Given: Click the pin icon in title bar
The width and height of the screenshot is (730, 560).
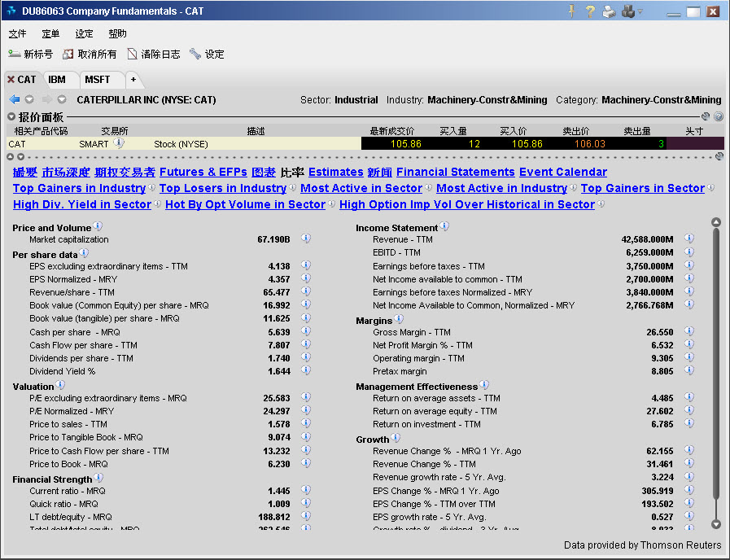Looking at the screenshot, I should coord(571,11).
